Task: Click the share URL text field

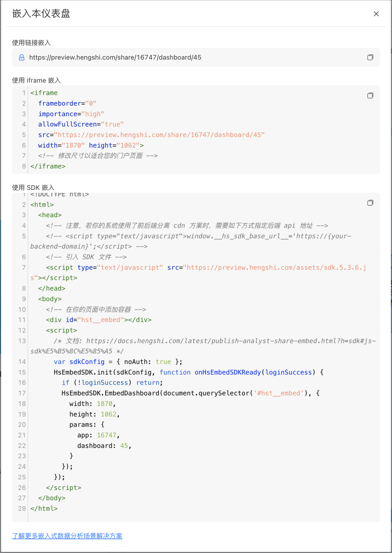Action: tap(196, 57)
